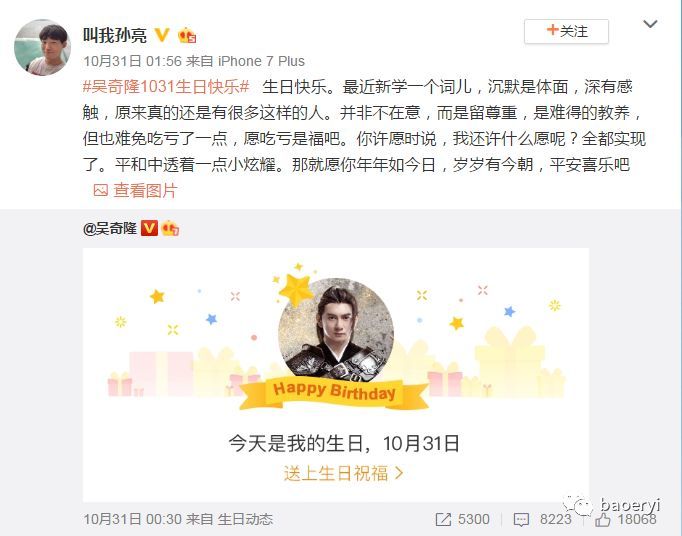This screenshot has height=536, width=682.
Task: Click the 关注 follow button
Action: (x=566, y=31)
